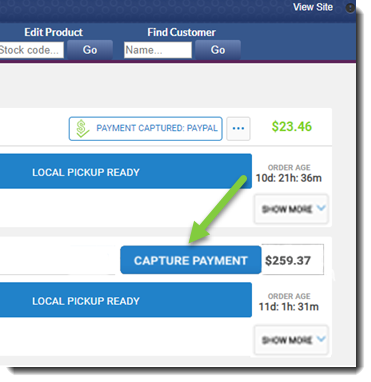371x382 pixels.
Task: Click the order age 11d: 1h: 31m
Action: [x=289, y=307]
